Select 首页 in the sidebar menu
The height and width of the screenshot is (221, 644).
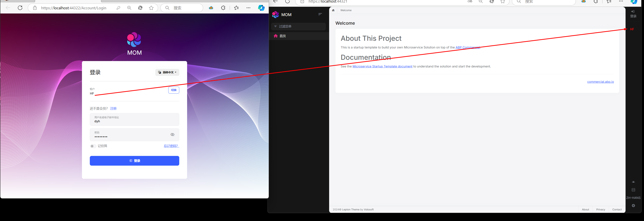283,36
